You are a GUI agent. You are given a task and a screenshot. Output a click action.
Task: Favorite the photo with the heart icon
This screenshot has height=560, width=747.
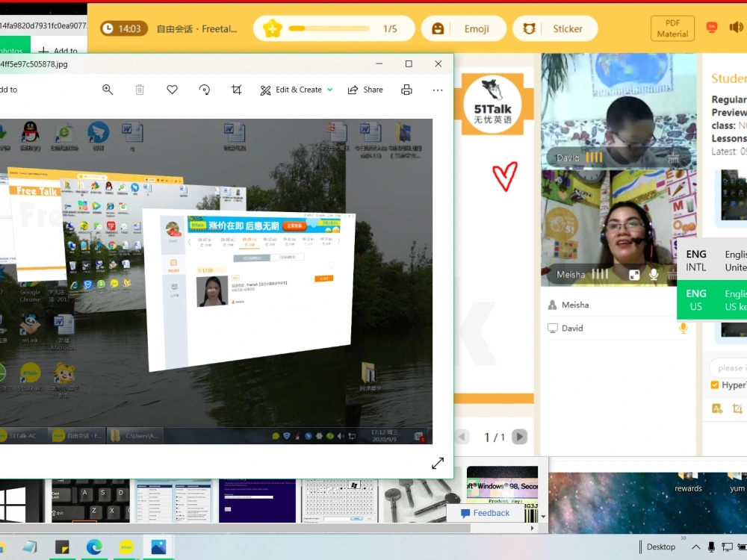tap(172, 90)
